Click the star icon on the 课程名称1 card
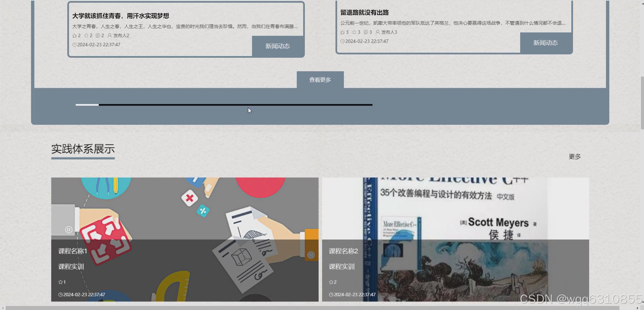 pyautogui.click(x=61, y=282)
